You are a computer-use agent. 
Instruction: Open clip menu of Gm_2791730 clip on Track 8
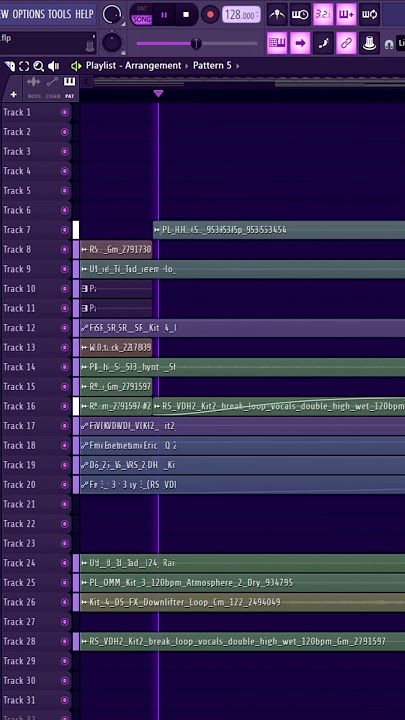(84, 249)
